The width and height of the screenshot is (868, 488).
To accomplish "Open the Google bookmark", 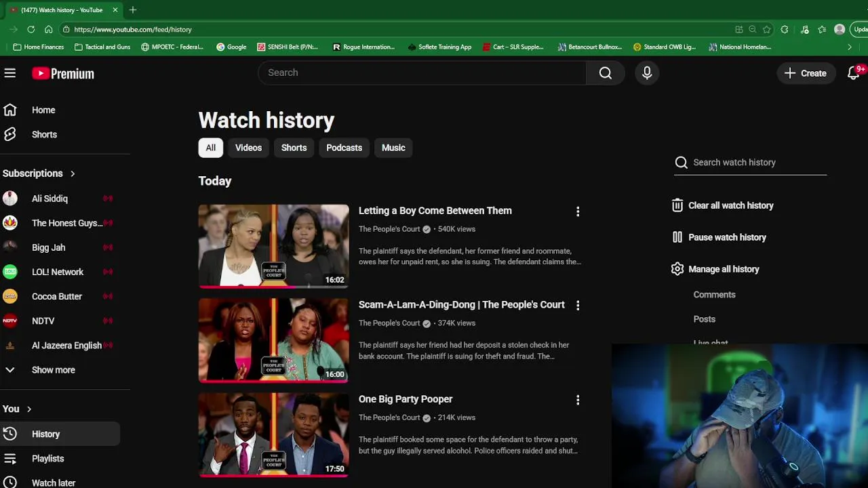I will click(x=231, y=47).
